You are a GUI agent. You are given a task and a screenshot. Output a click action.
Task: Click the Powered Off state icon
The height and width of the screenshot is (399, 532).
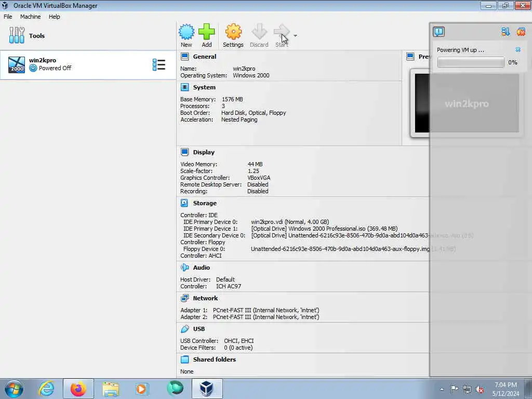tap(33, 68)
